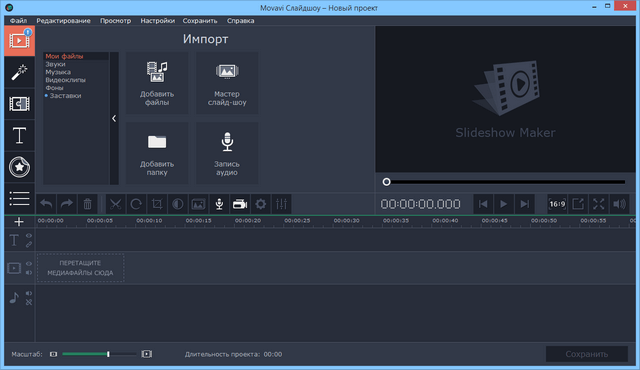Collapse the import category panel arrow

[x=114, y=118]
